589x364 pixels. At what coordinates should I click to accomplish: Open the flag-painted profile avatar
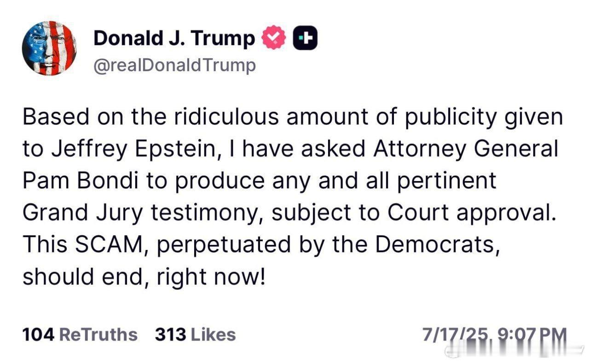[49, 48]
